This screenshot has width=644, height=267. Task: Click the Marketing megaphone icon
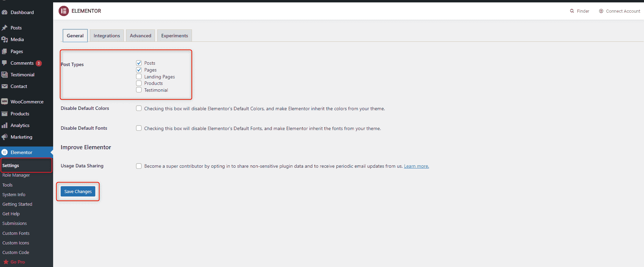4,137
